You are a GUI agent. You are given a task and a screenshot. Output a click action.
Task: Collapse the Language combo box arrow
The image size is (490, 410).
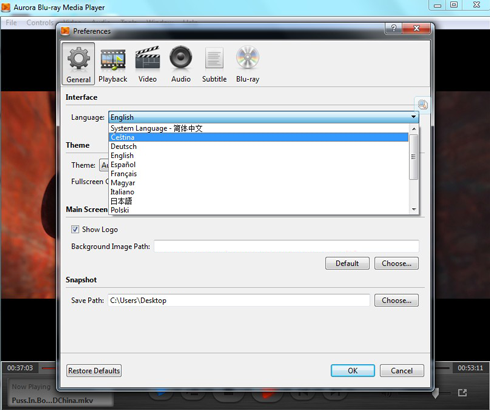tap(413, 117)
